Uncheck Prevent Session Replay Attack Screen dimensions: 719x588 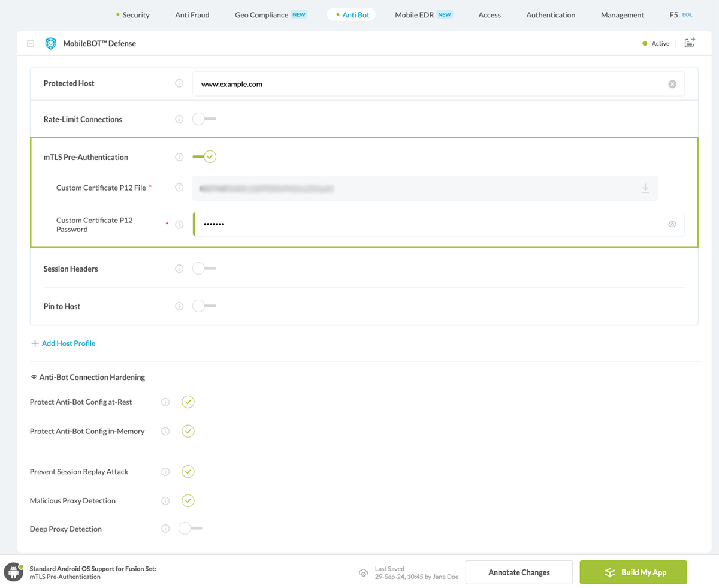tap(188, 472)
